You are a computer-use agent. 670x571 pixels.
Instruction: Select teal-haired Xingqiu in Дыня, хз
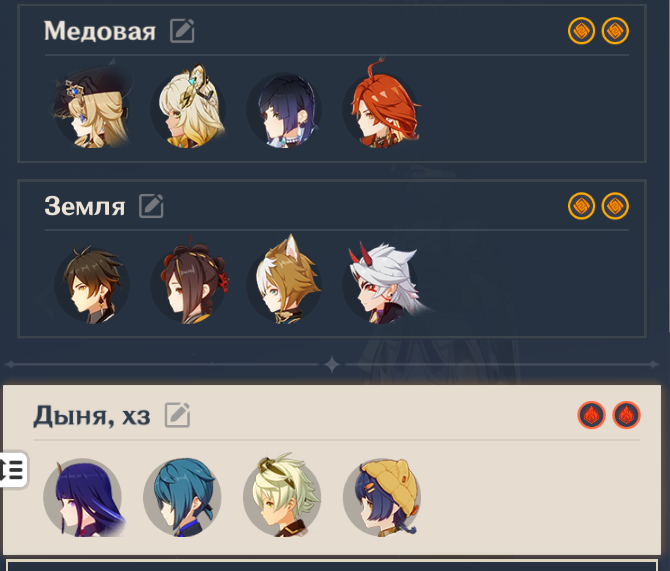click(x=182, y=497)
